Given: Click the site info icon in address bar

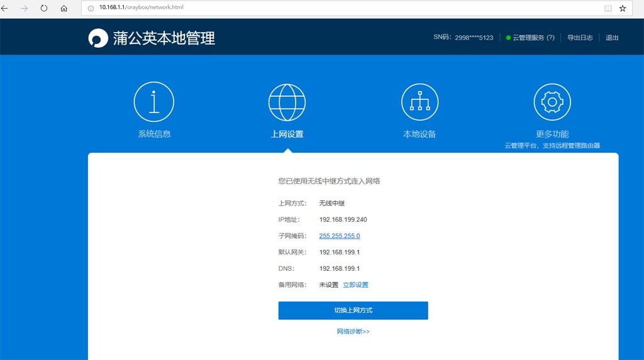Looking at the screenshot, I should point(91,8).
